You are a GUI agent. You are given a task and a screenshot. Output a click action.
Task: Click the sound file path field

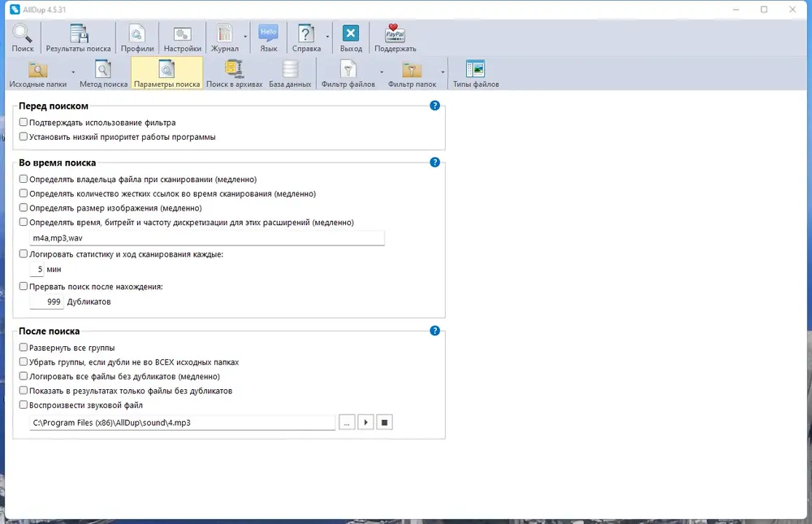(182, 422)
